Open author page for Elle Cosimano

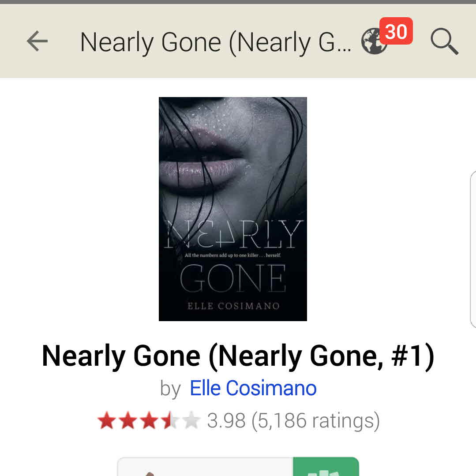253,388
